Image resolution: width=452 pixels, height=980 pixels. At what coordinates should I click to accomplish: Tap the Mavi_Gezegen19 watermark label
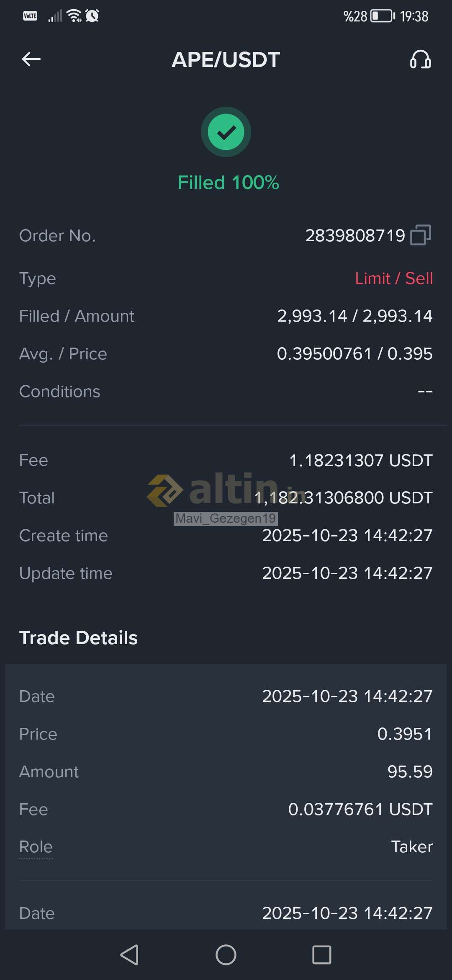tap(226, 518)
